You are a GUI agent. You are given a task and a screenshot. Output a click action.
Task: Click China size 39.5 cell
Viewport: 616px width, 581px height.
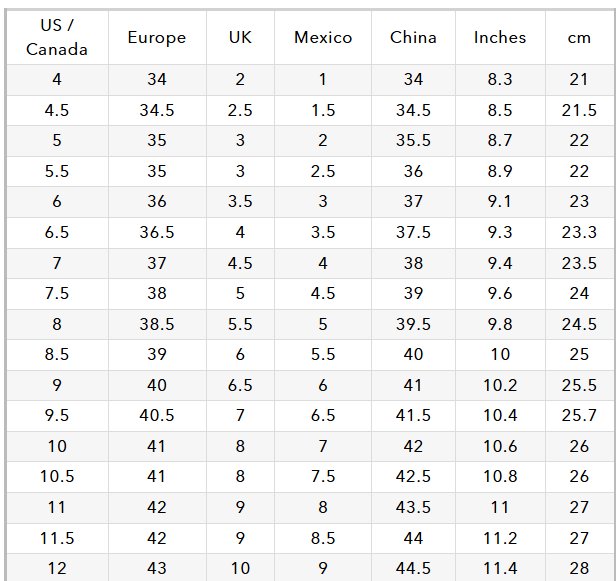pyautogui.click(x=413, y=324)
